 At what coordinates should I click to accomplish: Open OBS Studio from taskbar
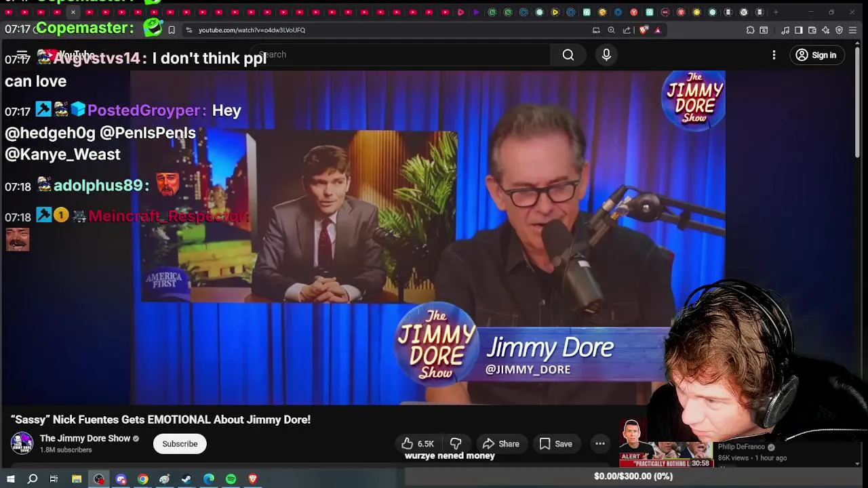(x=99, y=479)
